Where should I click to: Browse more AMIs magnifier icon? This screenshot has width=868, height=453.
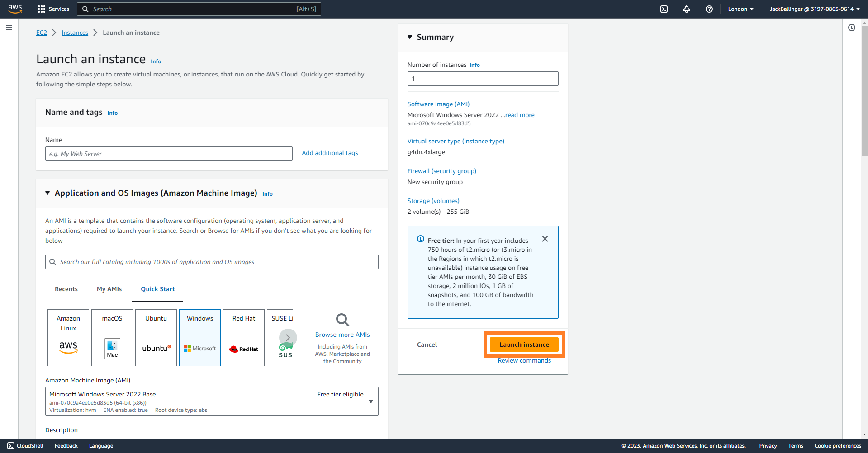(342, 320)
